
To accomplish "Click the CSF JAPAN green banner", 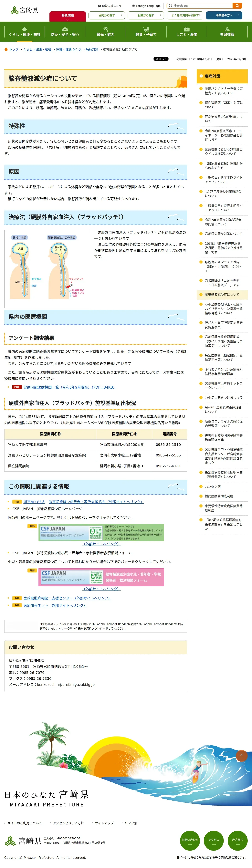I will (x=101, y=532).
